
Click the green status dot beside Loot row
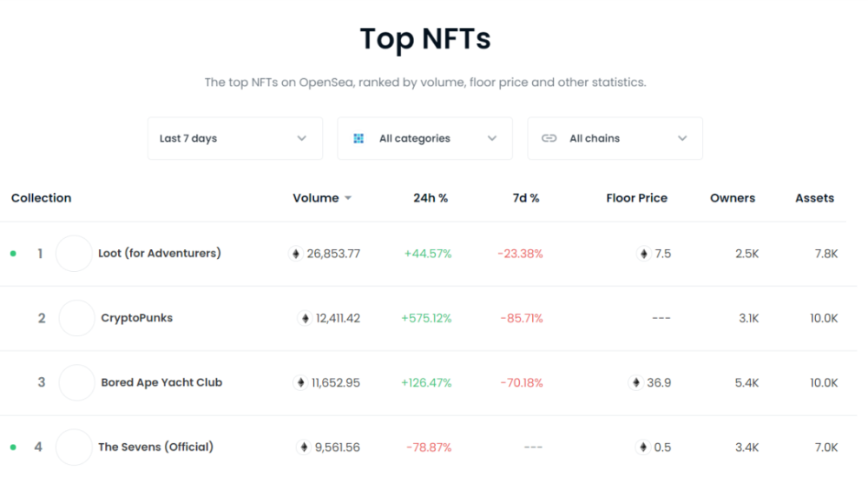(x=13, y=254)
